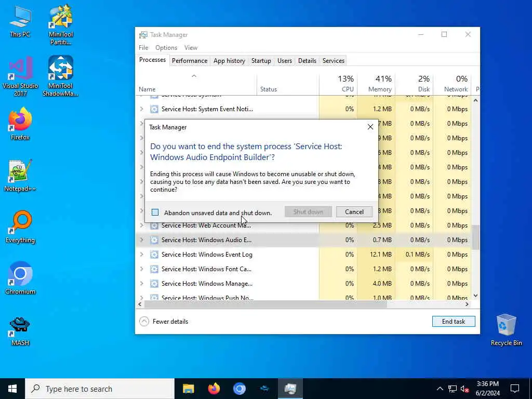Open Firefox desktop shortcut

pos(20,124)
